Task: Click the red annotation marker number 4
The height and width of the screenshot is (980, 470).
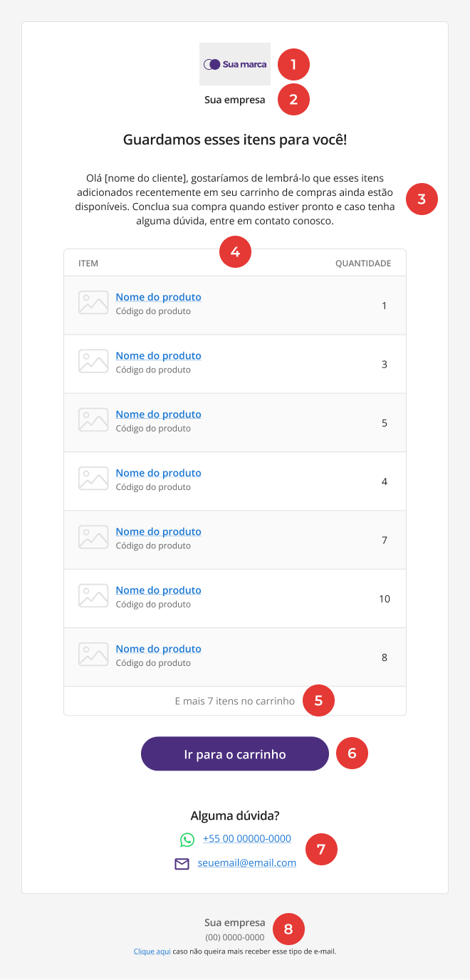Action: [235, 252]
